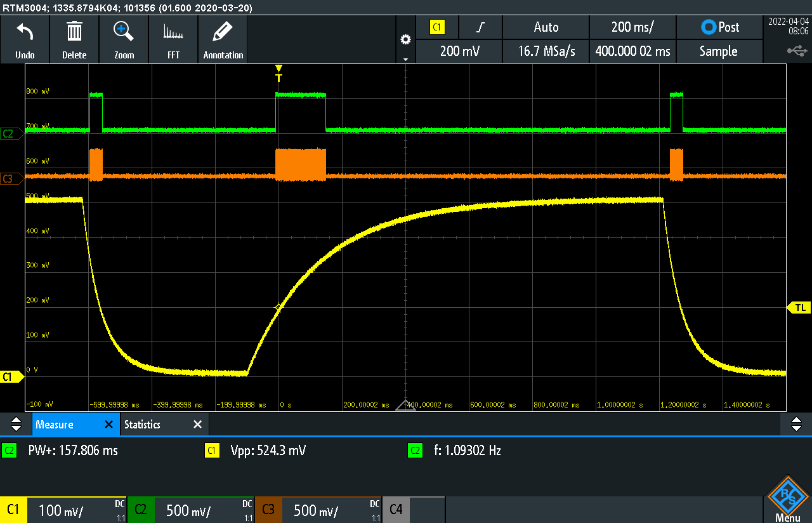Toggle channel C3 500 mV/ button

318,510
